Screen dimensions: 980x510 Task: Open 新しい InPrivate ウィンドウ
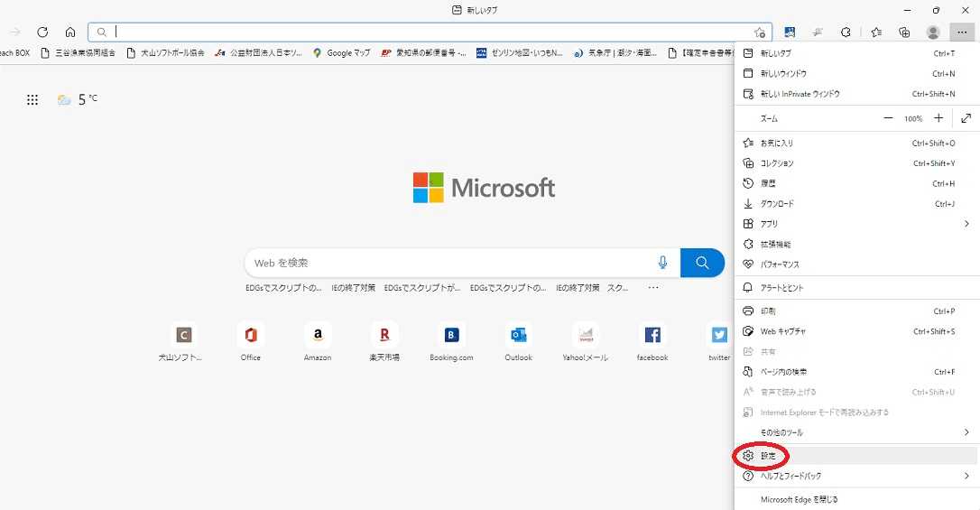[857, 94]
